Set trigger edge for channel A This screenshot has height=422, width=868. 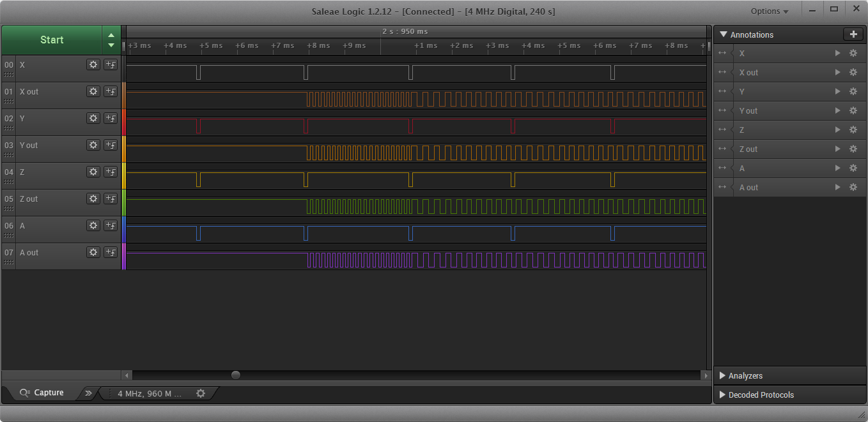coord(111,225)
